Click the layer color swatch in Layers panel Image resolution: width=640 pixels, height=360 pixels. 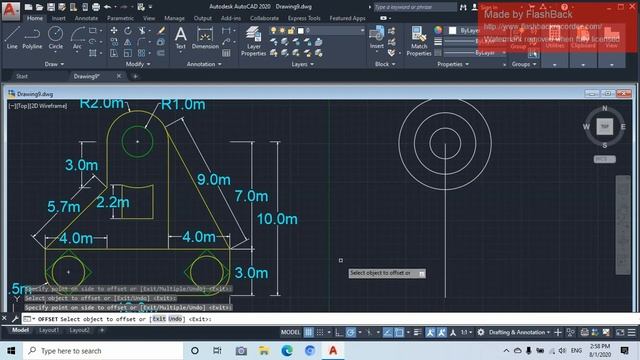(301, 31)
